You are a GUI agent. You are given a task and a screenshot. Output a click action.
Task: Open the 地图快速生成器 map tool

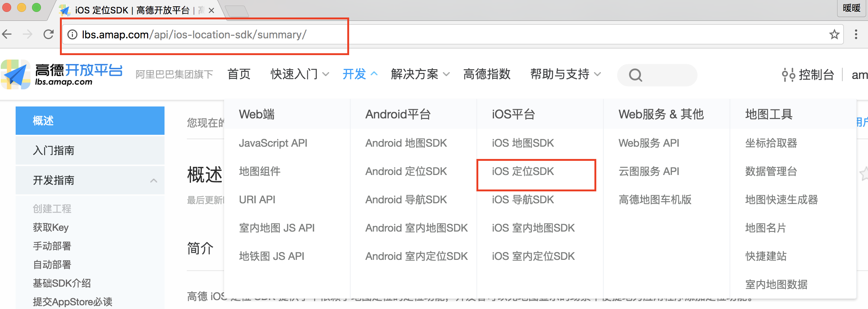782,200
